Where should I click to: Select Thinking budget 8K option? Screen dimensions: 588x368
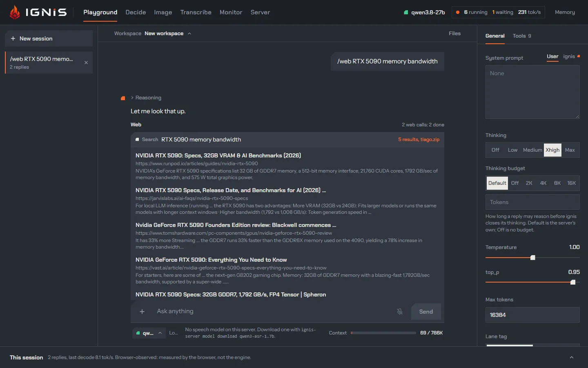[557, 183]
